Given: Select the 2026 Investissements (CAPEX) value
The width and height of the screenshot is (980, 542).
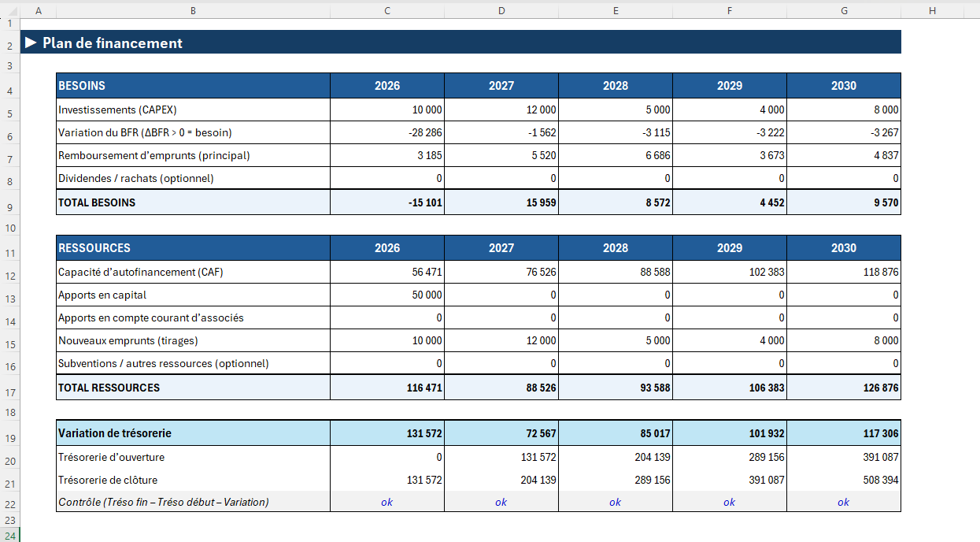Looking at the screenshot, I should tap(387, 110).
